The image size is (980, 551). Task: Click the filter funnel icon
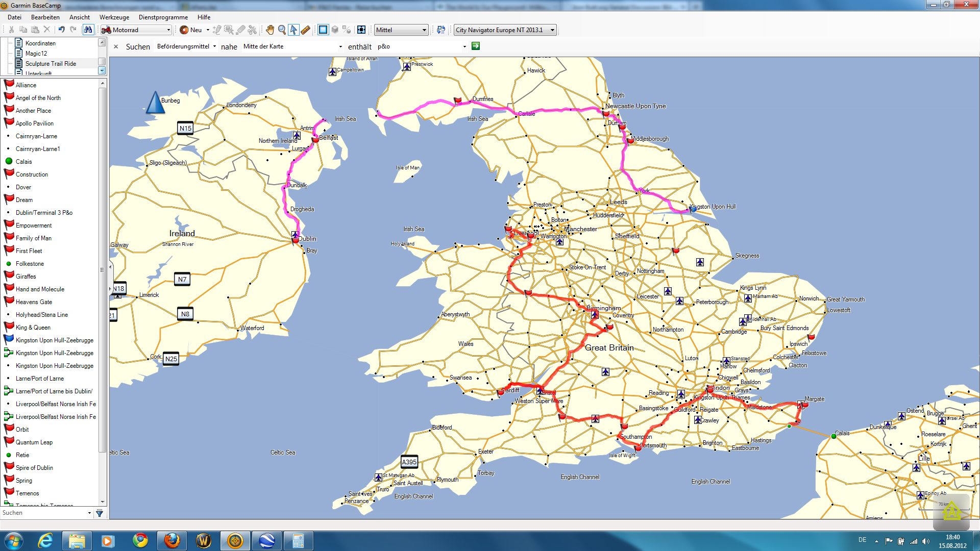[x=100, y=513]
